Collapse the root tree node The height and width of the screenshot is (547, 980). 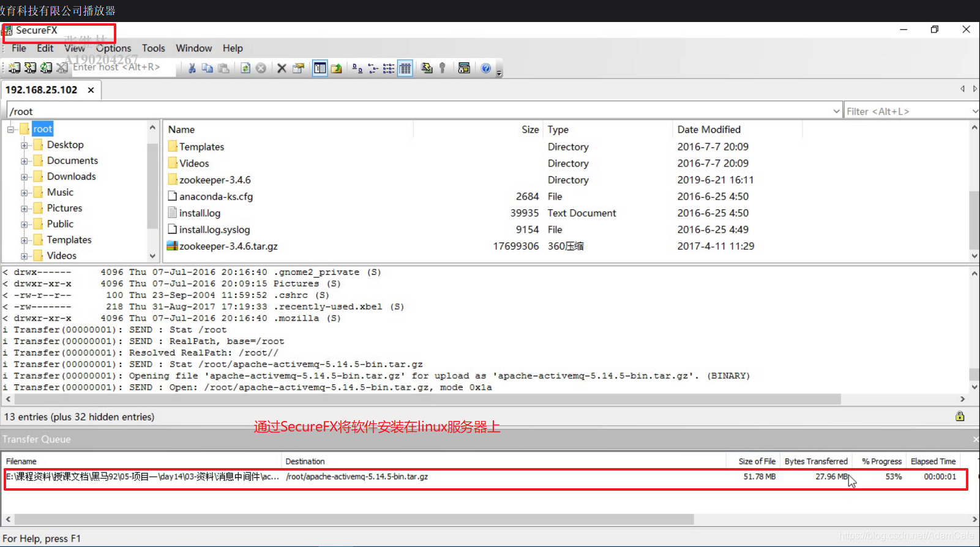click(x=11, y=129)
